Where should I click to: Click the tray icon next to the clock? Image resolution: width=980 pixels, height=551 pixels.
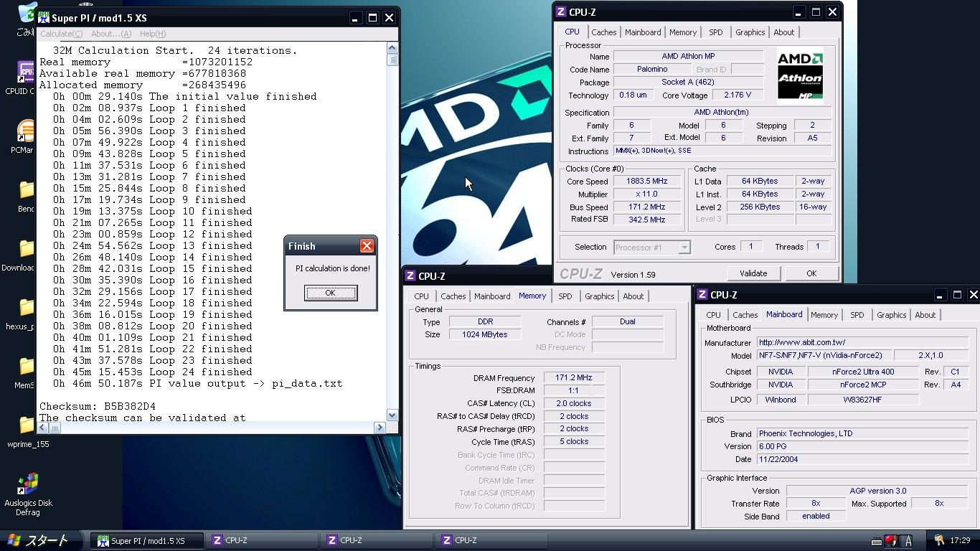939,540
